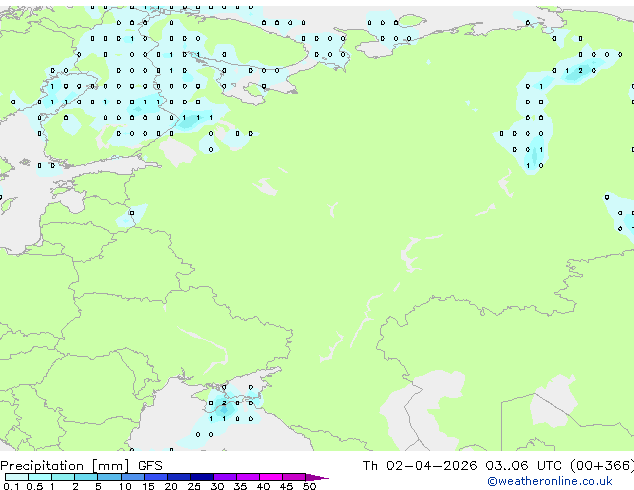Select the 1 mm legend color swatch
This screenshot has height=490, width=634.
coord(63,477)
